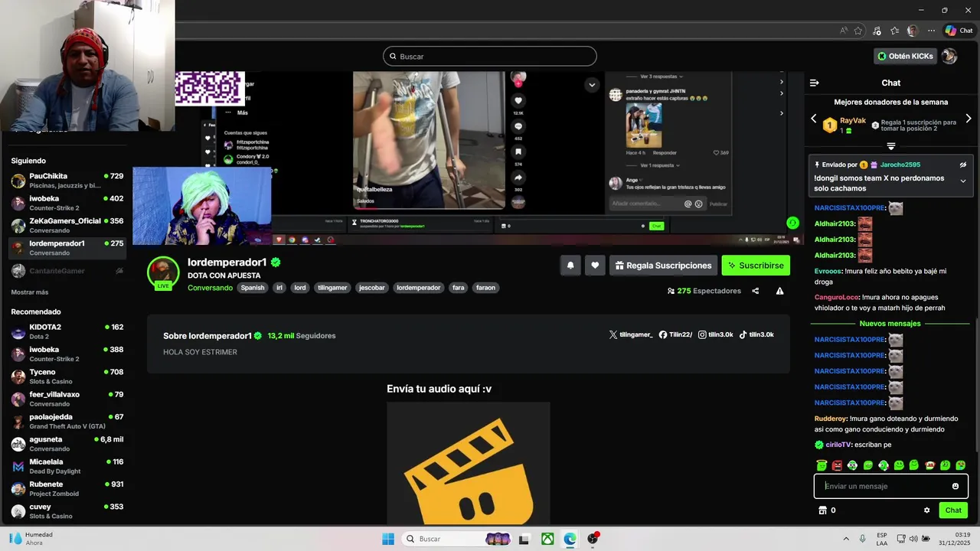Click ciriloTV username in chat
The image size is (980, 551).
(838, 445)
